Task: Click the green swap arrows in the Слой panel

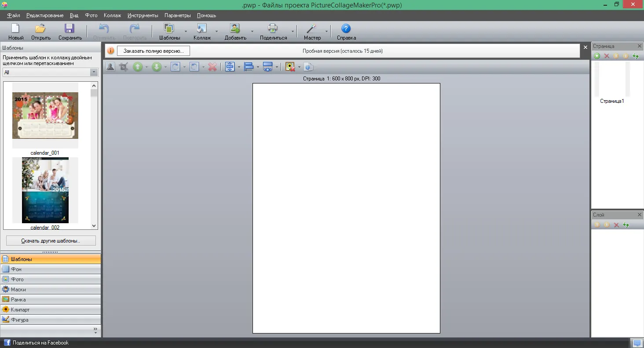Action: pos(626,225)
